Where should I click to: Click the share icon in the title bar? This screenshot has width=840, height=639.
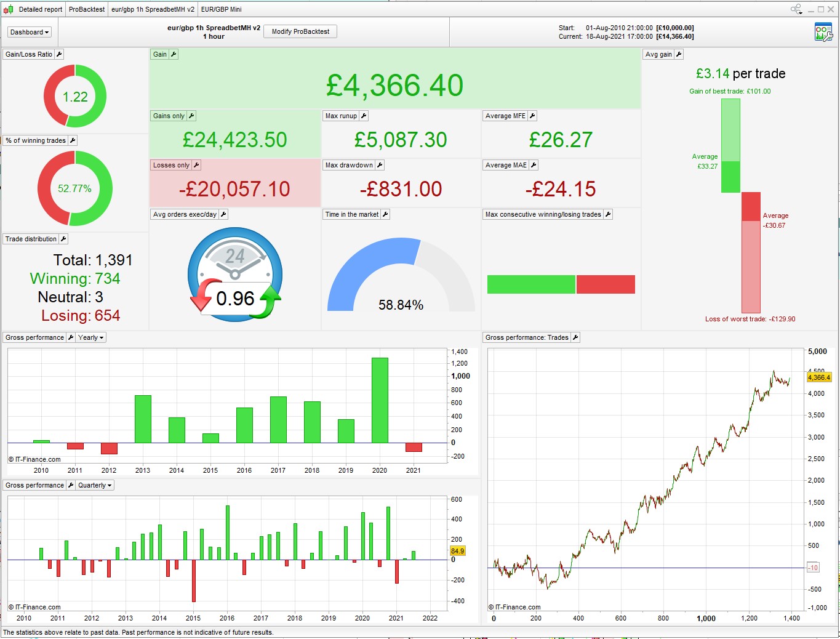point(796,9)
